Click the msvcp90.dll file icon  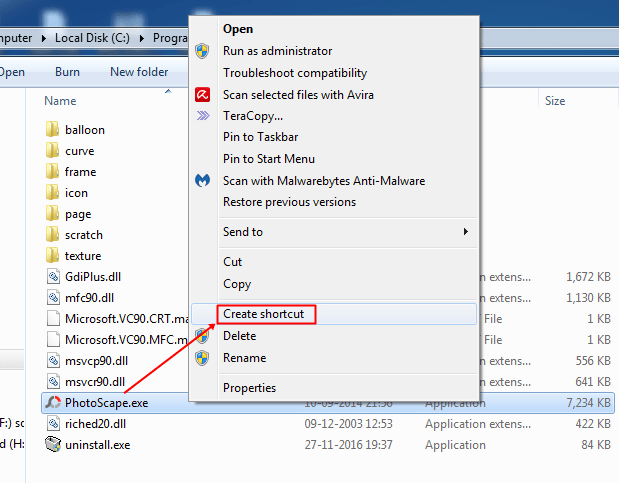point(53,360)
